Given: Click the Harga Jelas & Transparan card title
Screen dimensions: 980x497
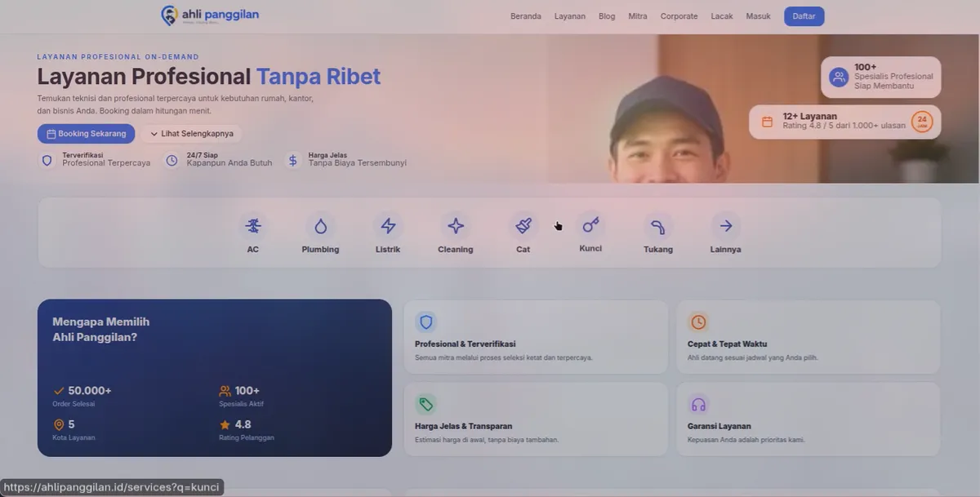Looking at the screenshot, I should [464, 427].
